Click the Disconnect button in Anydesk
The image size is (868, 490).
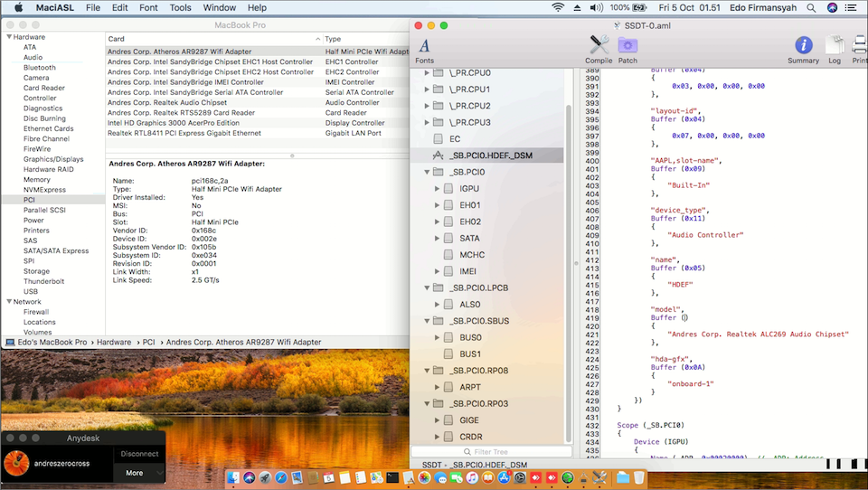coord(139,454)
